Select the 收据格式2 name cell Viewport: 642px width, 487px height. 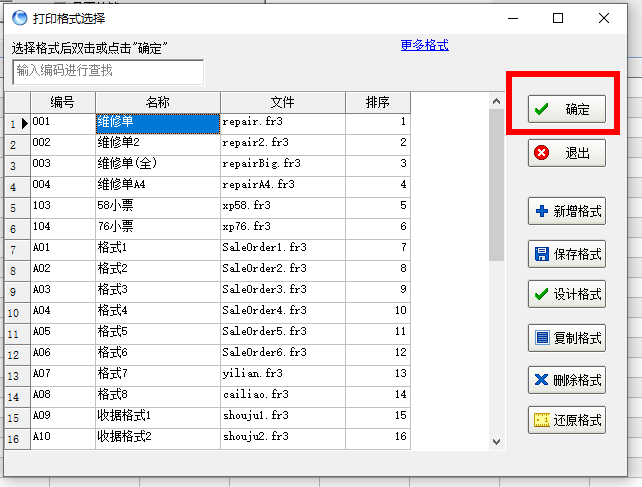point(158,439)
